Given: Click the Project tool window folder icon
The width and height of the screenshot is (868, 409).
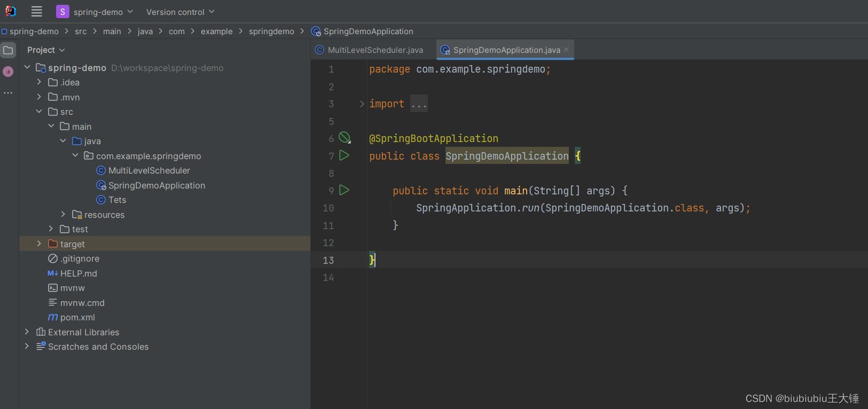Looking at the screenshot, I should pos(9,50).
